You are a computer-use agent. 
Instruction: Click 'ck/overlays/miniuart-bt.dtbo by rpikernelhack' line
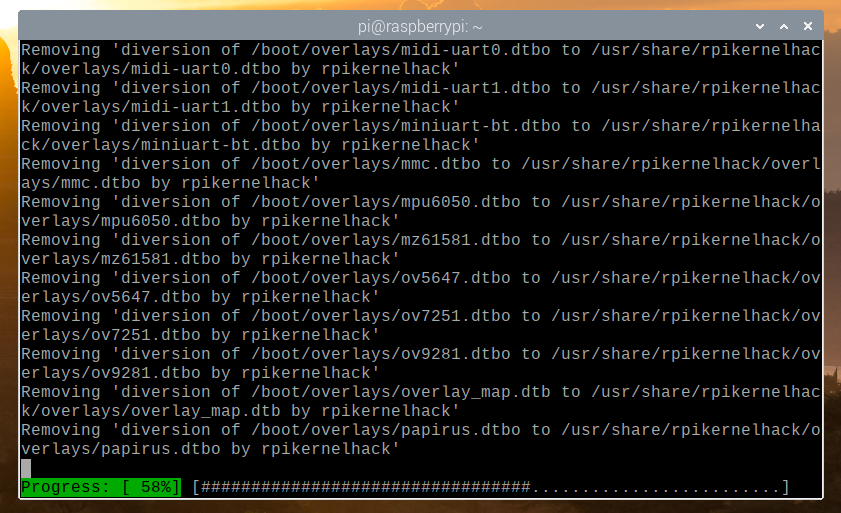[x=250, y=145]
